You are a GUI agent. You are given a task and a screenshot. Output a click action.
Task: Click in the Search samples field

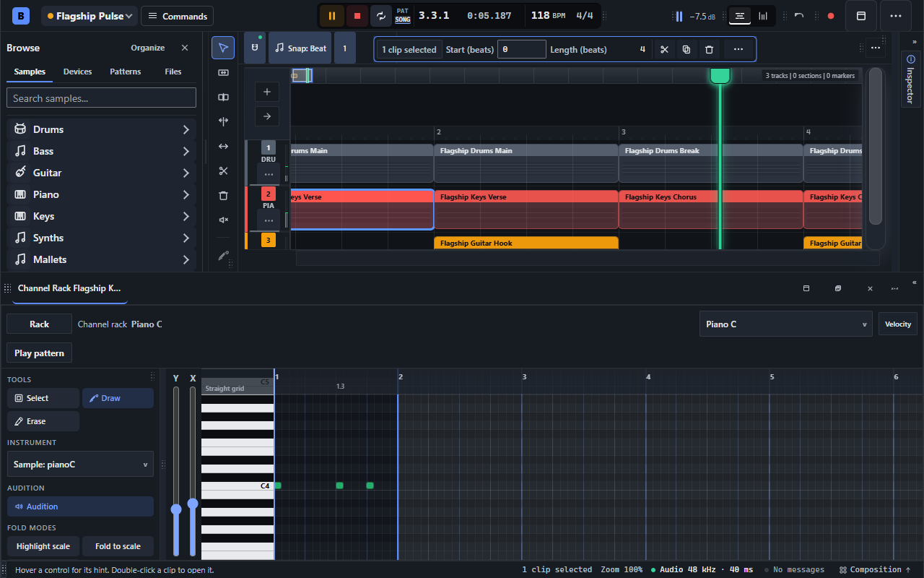(102, 98)
